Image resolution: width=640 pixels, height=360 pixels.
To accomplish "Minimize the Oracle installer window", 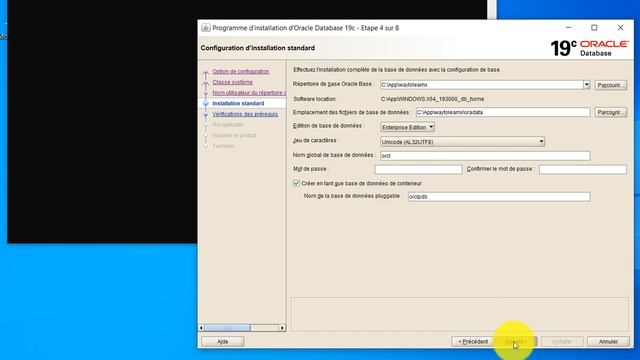I will pyautogui.click(x=568, y=28).
